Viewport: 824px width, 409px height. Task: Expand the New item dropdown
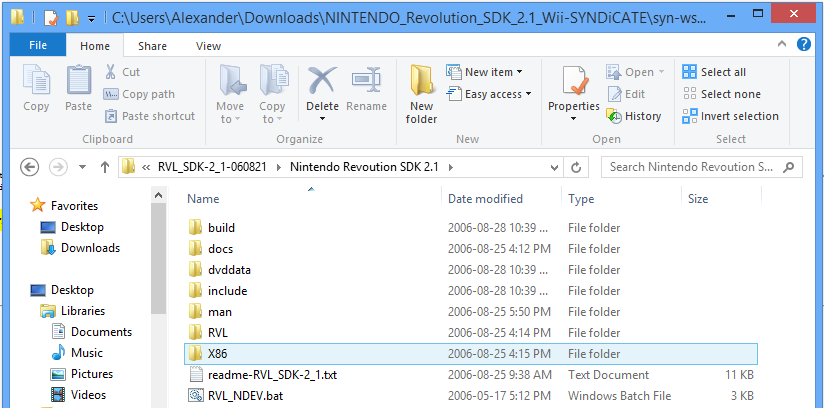(519, 72)
